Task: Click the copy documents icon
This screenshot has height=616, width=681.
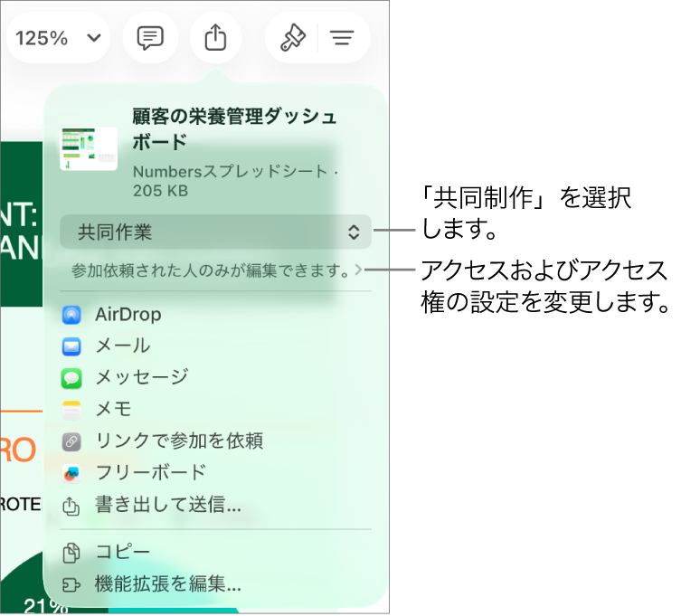Action: 71,553
